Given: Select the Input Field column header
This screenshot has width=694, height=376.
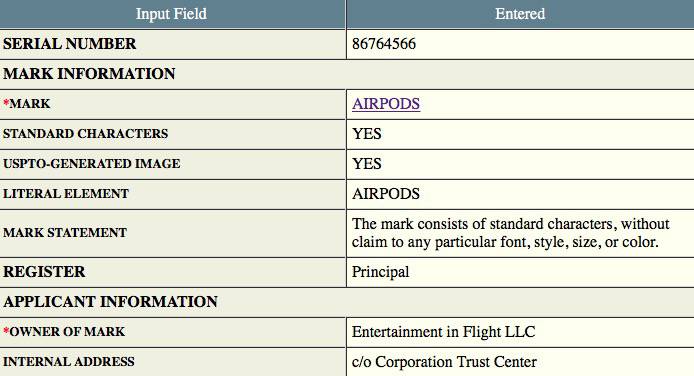Looking at the screenshot, I should [x=171, y=14].
